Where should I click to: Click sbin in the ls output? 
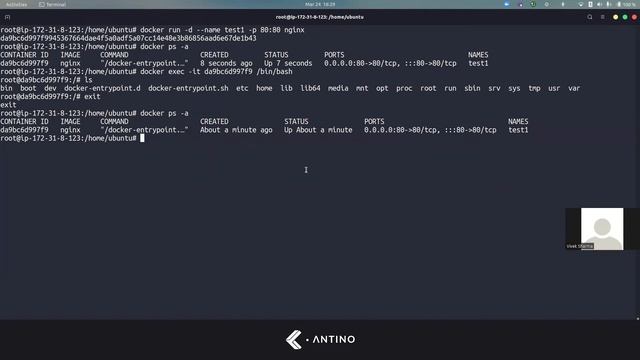click(472, 88)
